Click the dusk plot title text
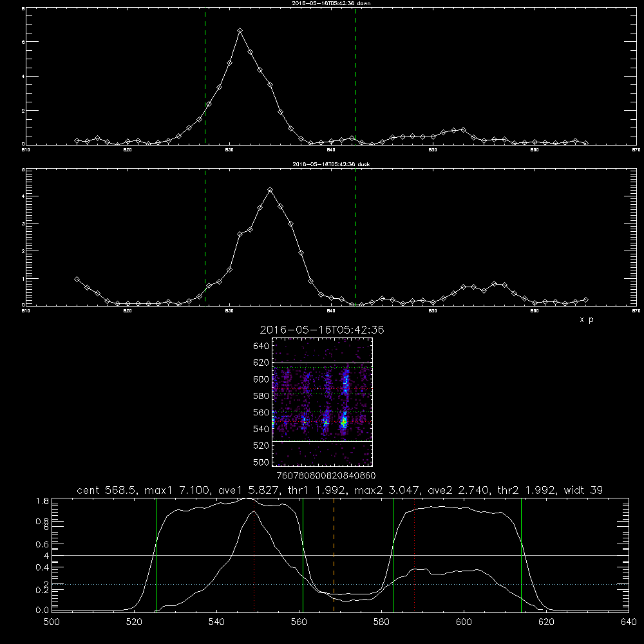The image size is (644, 644). click(x=331, y=164)
